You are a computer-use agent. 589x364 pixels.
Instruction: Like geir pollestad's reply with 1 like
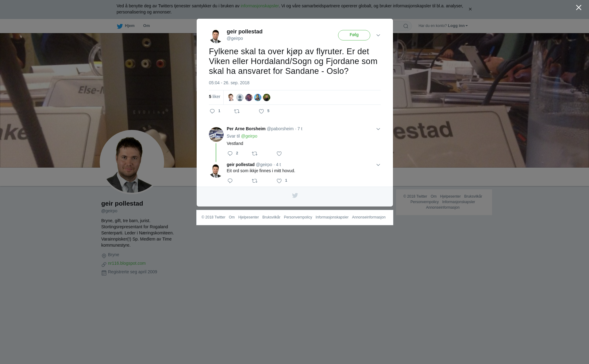[279, 181]
